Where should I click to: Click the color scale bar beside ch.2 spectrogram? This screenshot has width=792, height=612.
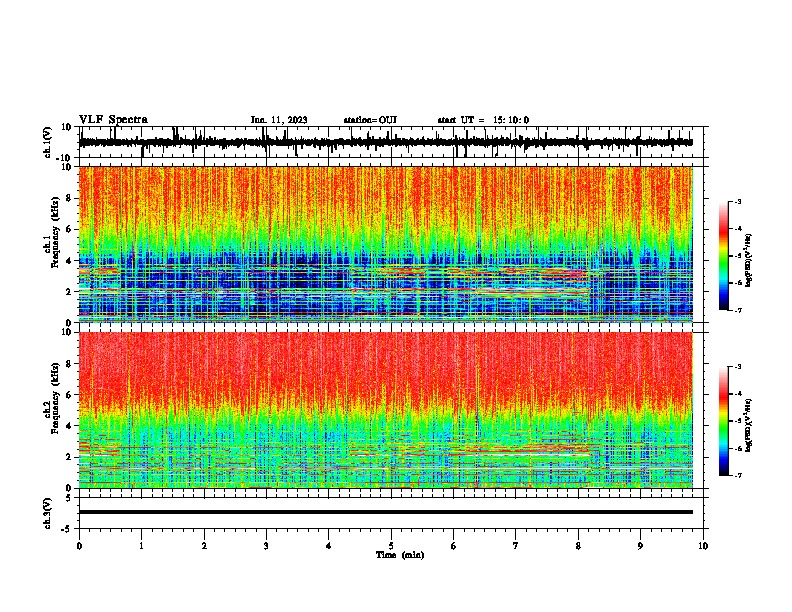(x=724, y=421)
